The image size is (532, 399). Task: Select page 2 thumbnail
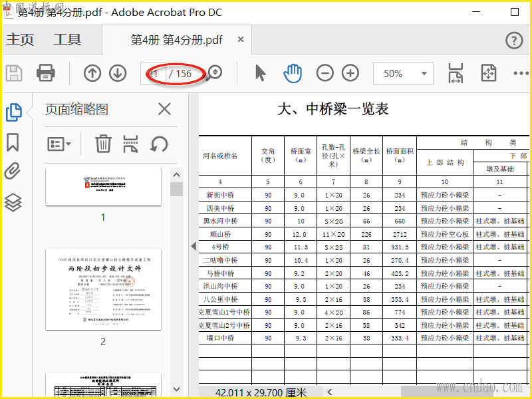103,289
